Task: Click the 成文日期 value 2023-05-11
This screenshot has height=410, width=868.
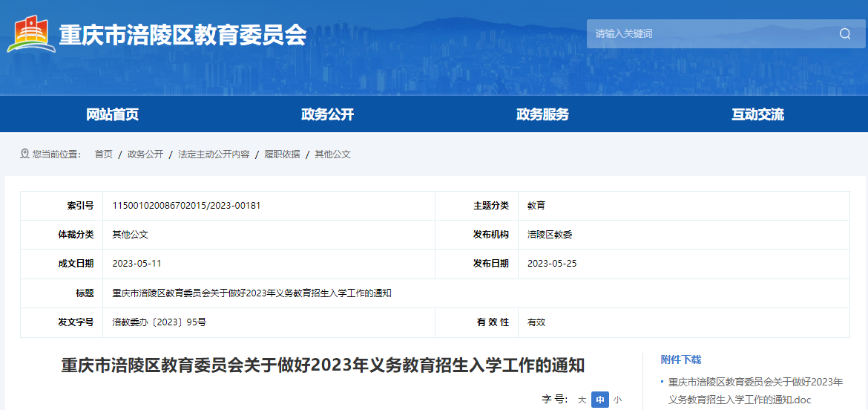Action: 137,263
